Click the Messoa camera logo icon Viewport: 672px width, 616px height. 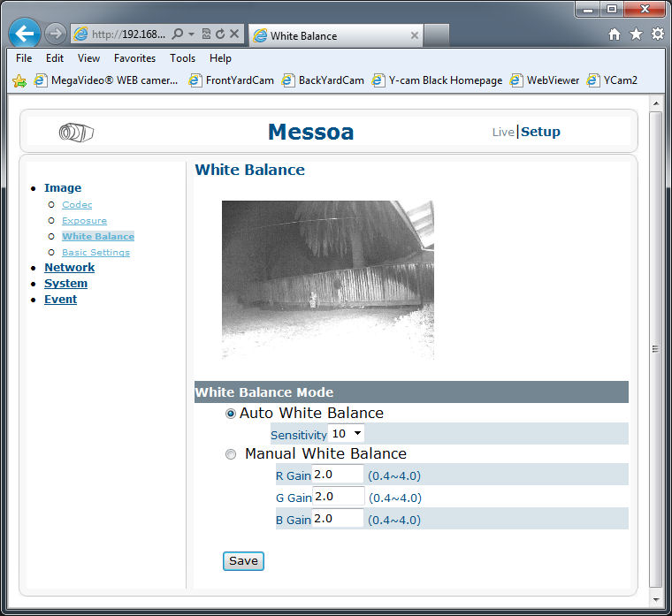(76, 133)
